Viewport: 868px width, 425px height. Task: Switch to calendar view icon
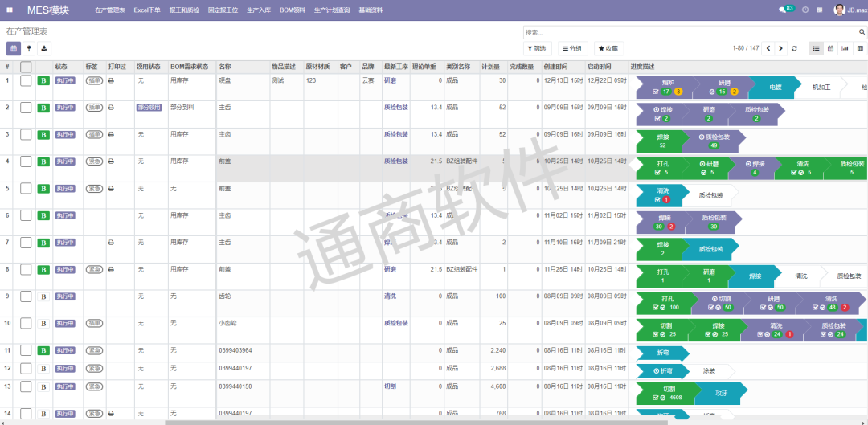pyautogui.click(x=830, y=49)
